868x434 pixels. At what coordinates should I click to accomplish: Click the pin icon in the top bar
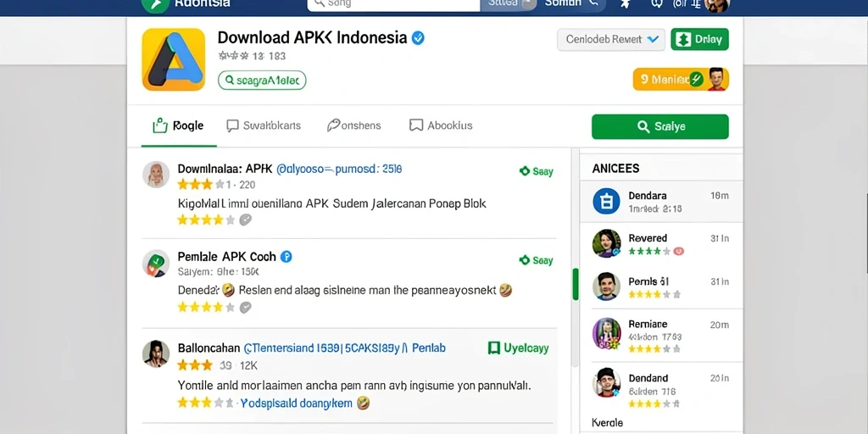point(626,4)
